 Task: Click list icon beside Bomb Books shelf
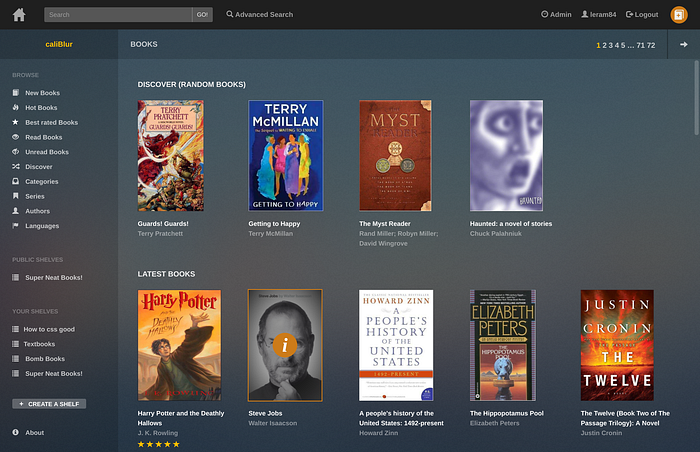click(15, 359)
